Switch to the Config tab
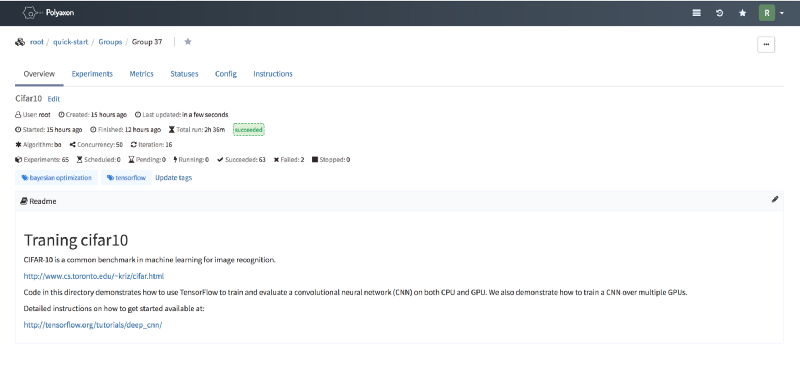This screenshot has width=800, height=366. (x=226, y=74)
